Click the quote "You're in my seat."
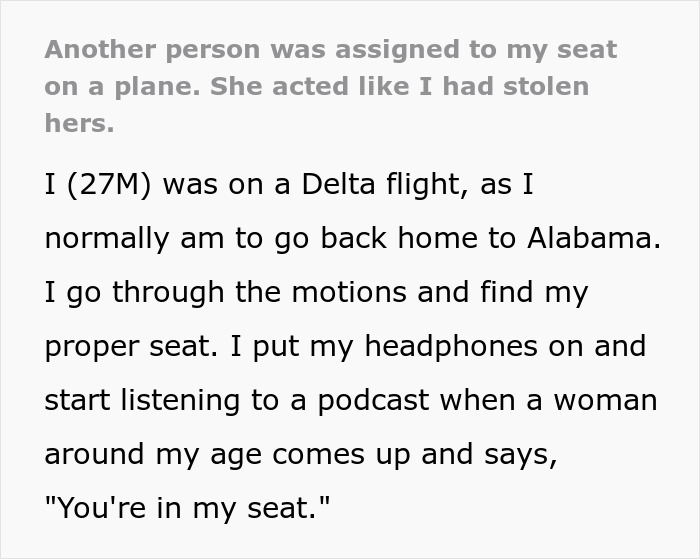 [x=187, y=509]
